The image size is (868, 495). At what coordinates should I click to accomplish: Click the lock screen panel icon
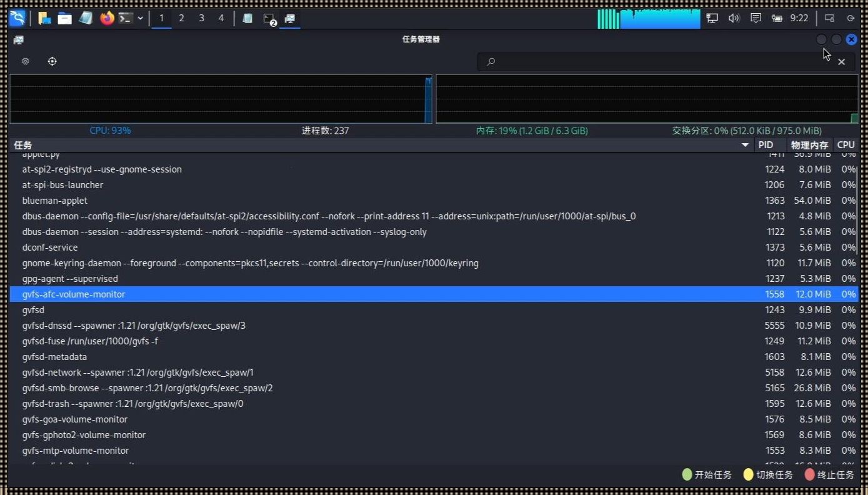(x=830, y=18)
